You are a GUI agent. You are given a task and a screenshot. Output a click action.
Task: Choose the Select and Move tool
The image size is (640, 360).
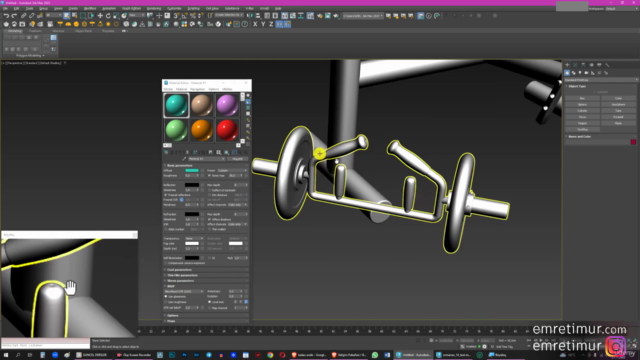[100, 16]
